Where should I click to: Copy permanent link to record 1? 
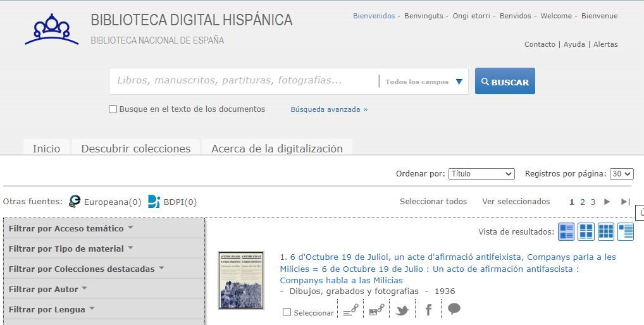tap(350, 310)
